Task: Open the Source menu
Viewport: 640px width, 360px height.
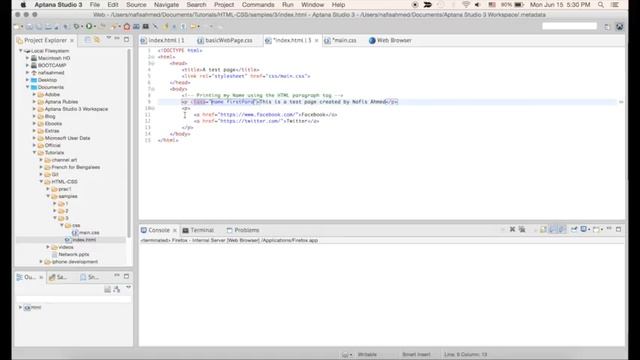Action: (x=136, y=5)
